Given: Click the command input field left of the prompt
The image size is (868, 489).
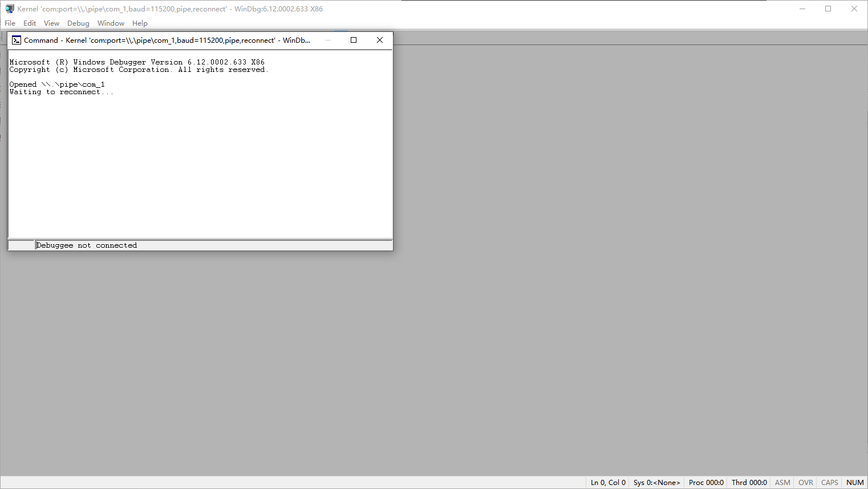Looking at the screenshot, I should pos(21,245).
